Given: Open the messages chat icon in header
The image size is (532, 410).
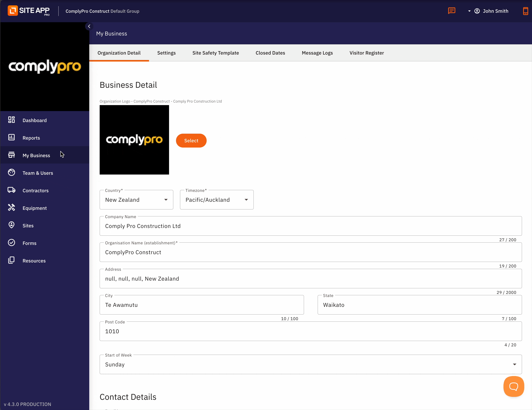Looking at the screenshot, I should [x=451, y=11].
